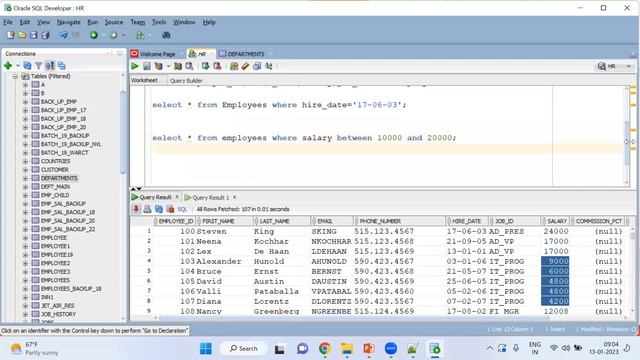This screenshot has width=640, height=360.
Task: Click the Unshared SQL Worksheet icon
Action: 234,66
